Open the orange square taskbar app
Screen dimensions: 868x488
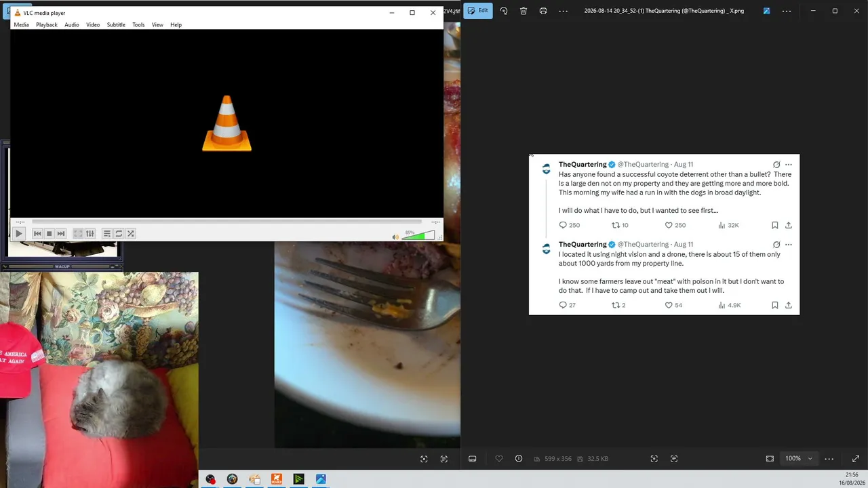click(x=277, y=479)
